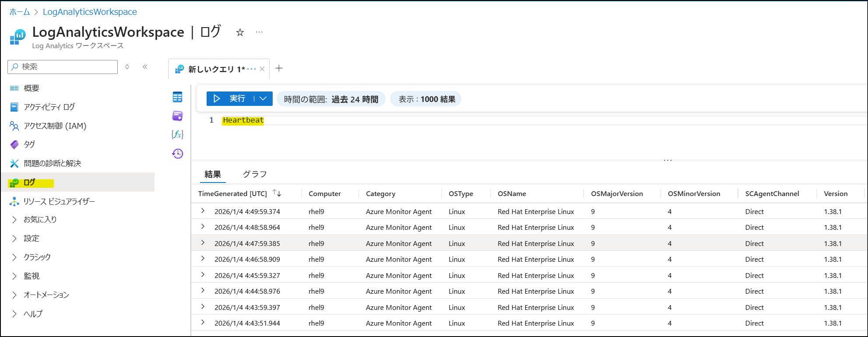Viewport: 868px width, 337px height.
Task: Run the query with the 実行 button
Action: coord(230,98)
